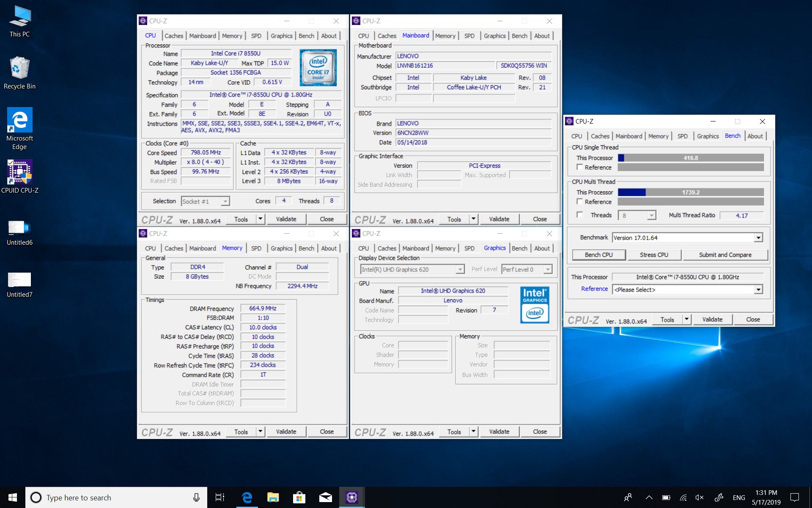The image size is (812, 508).
Task: Select the Untitled6 desktop file
Action: (x=19, y=233)
